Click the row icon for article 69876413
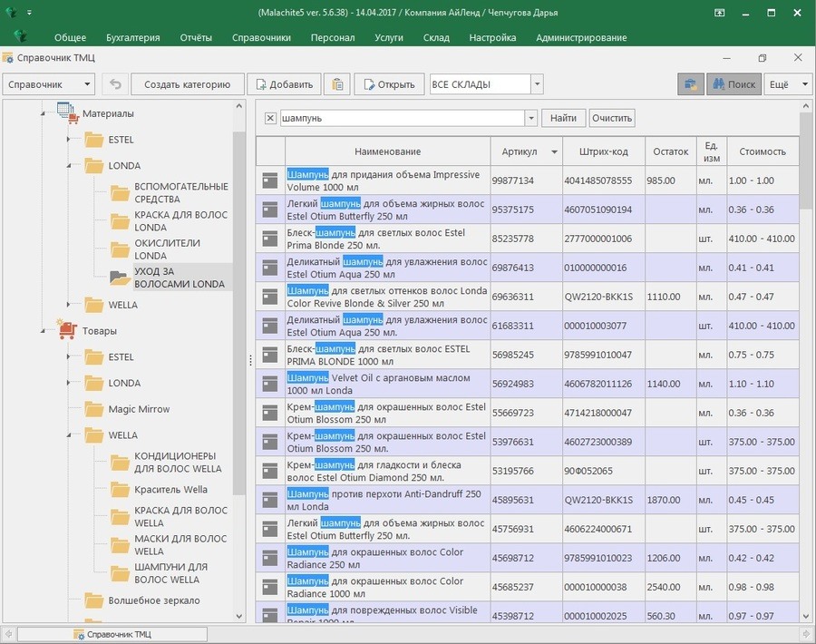The image size is (816, 644). 270,268
